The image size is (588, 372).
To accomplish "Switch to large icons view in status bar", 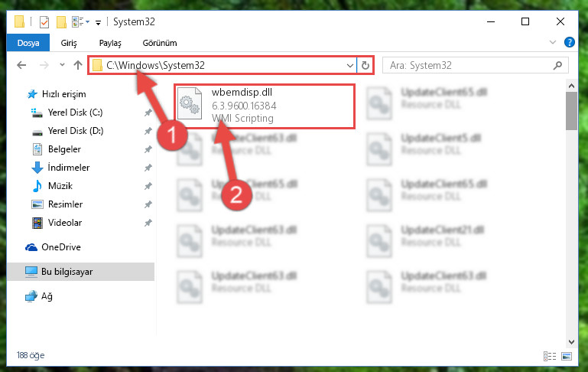I will pos(567,356).
